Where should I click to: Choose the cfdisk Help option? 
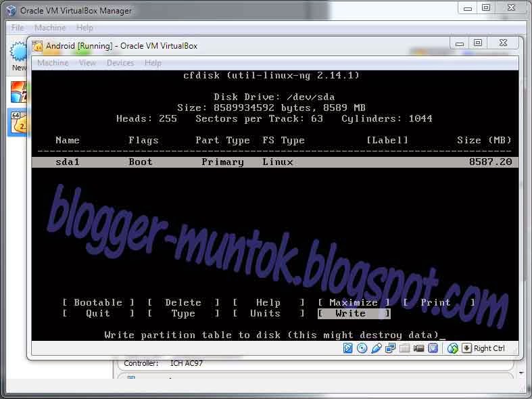[x=268, y=302]
